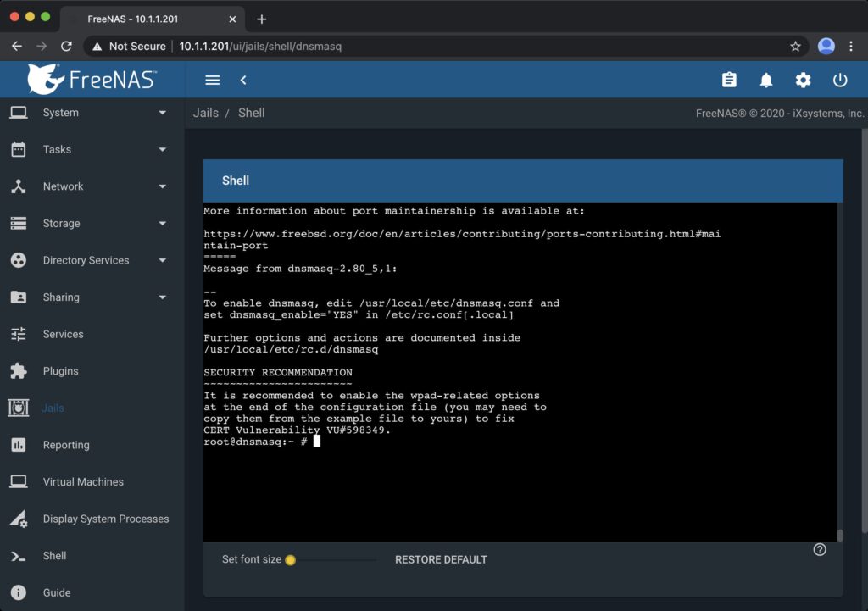Click the 'Message from dnsmasq-2.80_5,1:' line
The height and width of the screenshot is (611, 868).
tap(300, 269)
